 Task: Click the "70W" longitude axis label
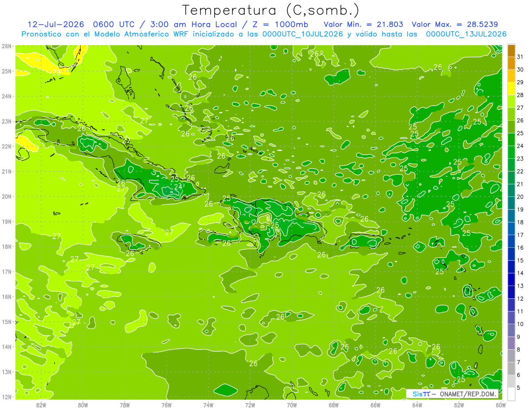point(292,405)
